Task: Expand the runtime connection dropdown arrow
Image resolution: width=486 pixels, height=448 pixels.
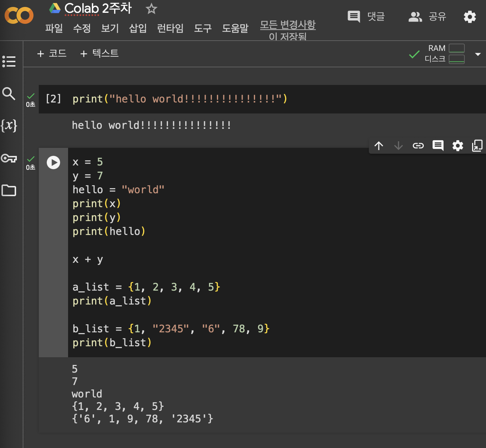Action: click(x=478, y=54)
